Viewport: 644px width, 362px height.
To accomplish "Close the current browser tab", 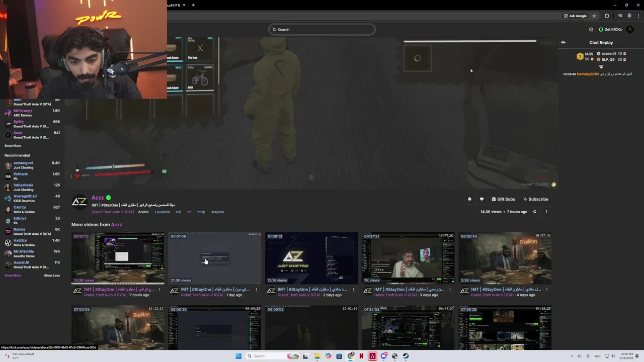I will (184, 5).
